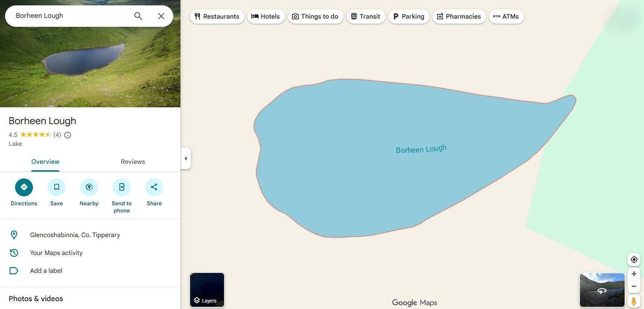Zoom out of the map
This screenshot has height=309, width=644.
pyautogui.click(x=634, y=286)
